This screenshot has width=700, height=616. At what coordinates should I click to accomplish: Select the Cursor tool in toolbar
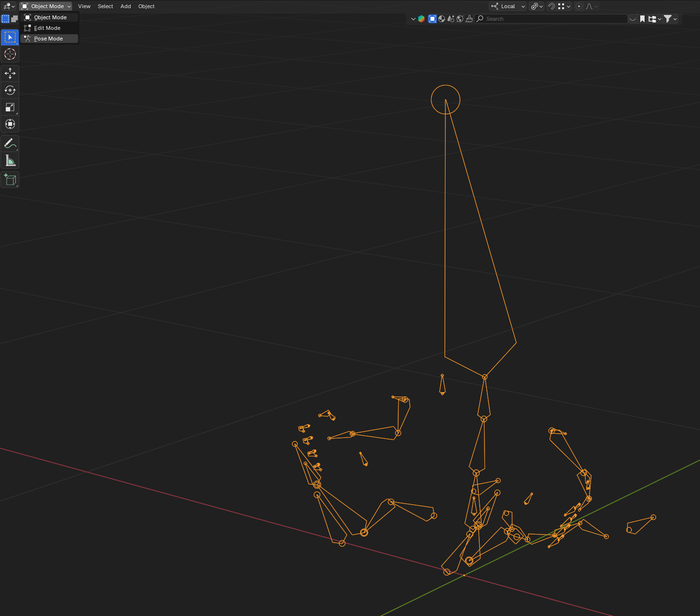[x=10, y=54]
